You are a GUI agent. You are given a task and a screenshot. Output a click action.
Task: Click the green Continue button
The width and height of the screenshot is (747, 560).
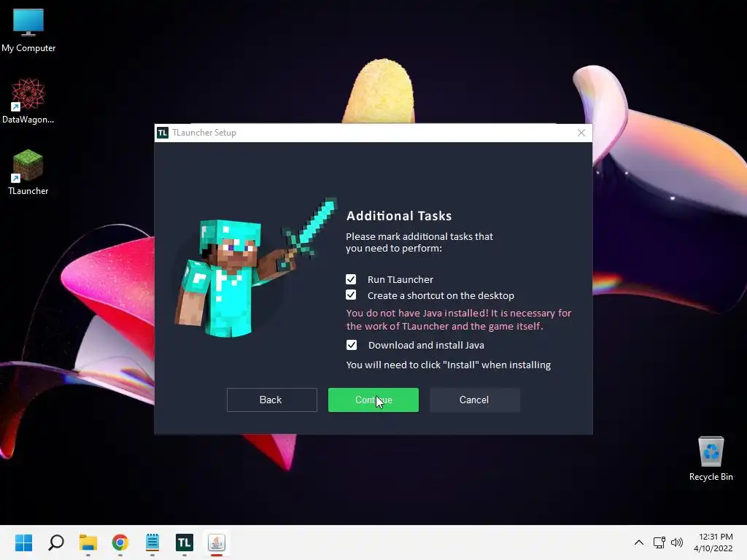373,400
